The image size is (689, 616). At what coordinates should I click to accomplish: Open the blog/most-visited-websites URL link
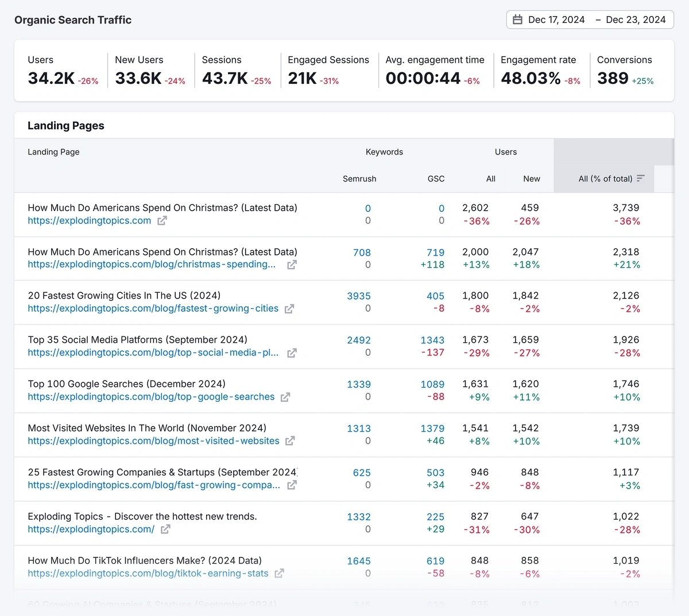[153, 441]
